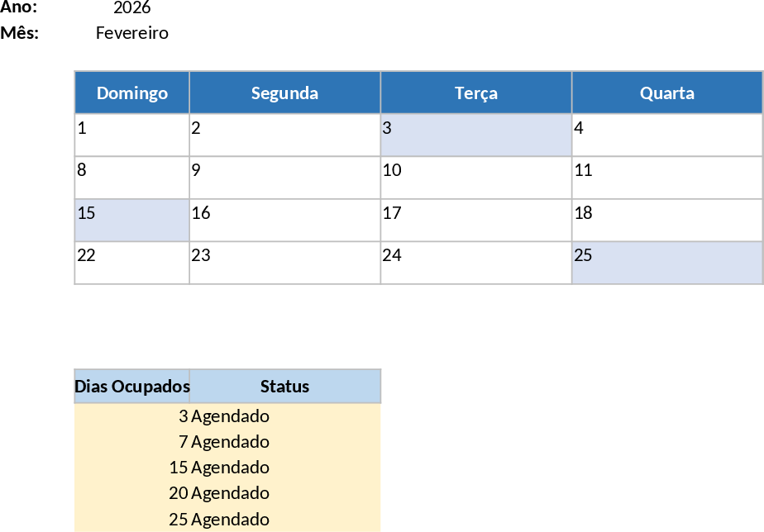Click the Status table header
The image size is (764, 532).
point(284,386)
